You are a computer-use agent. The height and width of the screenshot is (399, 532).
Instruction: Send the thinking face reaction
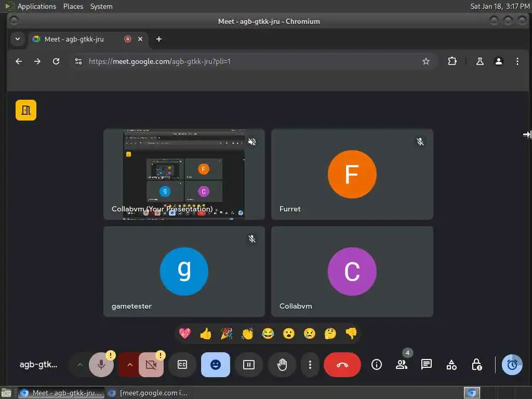[330, 334]
